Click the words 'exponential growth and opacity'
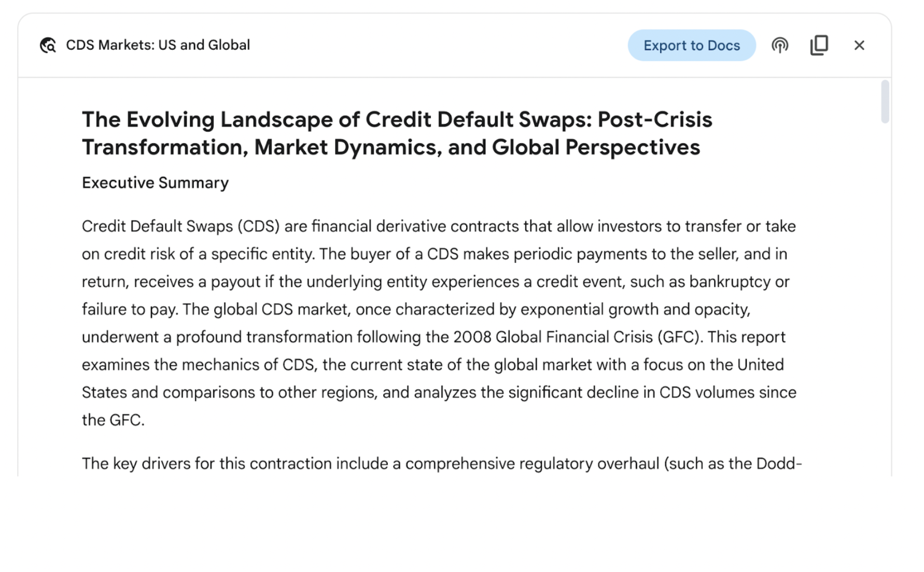 pos(635,309)
